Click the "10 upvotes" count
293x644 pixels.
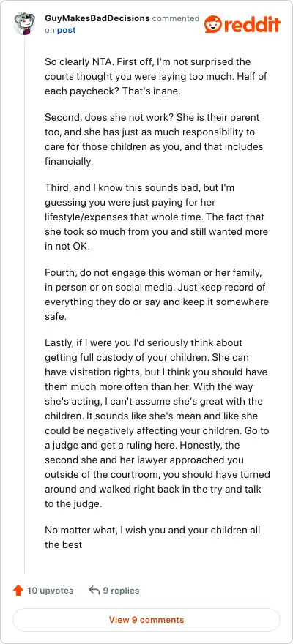tap(50, 591)
